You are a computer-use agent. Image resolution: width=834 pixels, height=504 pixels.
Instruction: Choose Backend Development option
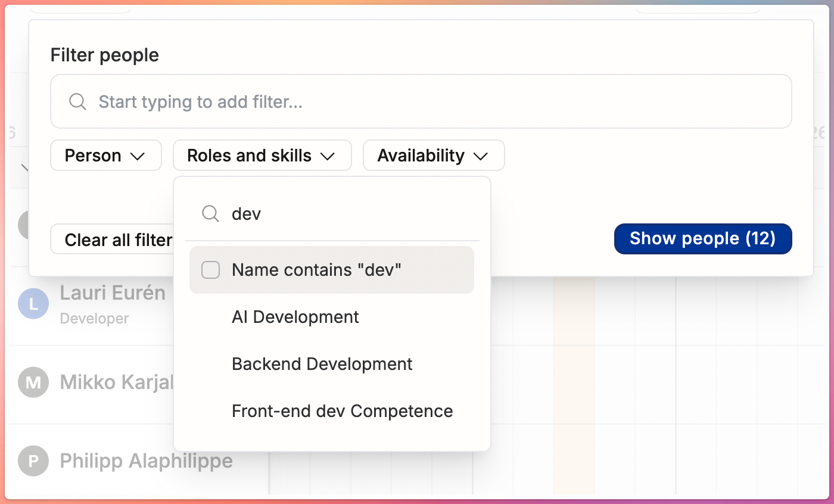pyautogui.click(x=322, y=364)
